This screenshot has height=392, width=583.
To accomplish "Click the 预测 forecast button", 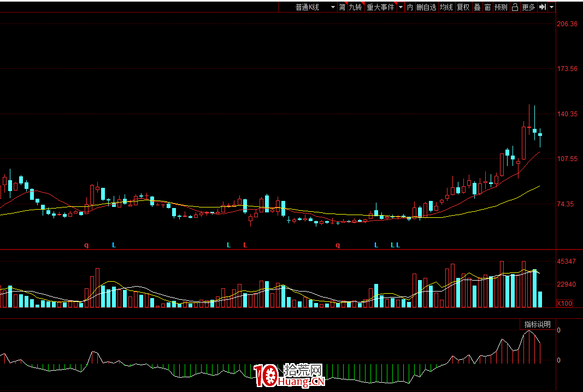I will pos(500,7).
